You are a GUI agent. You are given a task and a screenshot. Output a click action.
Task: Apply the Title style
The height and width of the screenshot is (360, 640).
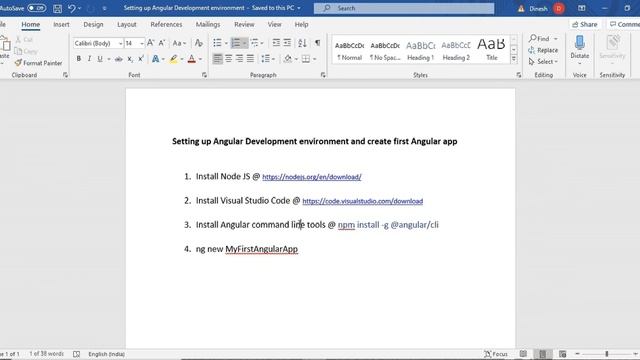point(491,50)
